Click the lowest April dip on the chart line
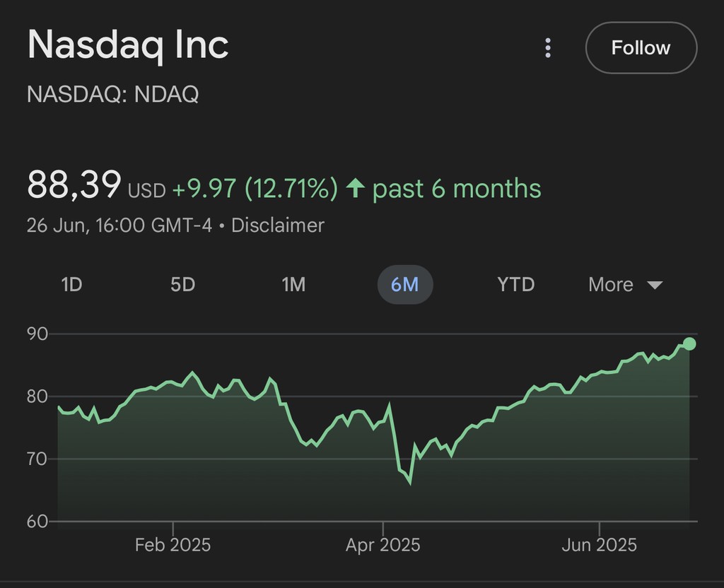The width and height of the screenshot is (724, 588). coord(409,483)
